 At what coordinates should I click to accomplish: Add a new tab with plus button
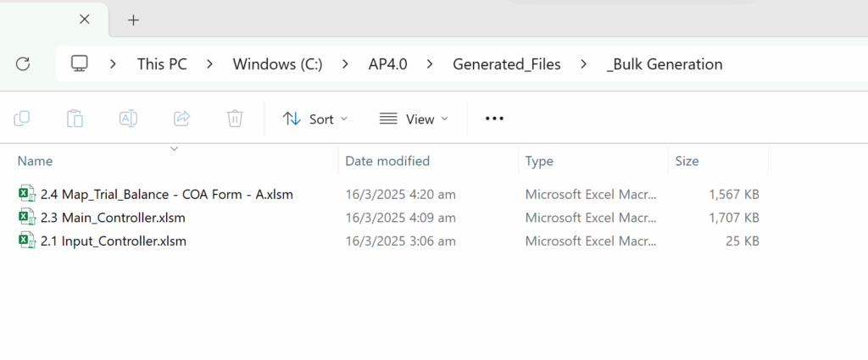pos(133,19)
